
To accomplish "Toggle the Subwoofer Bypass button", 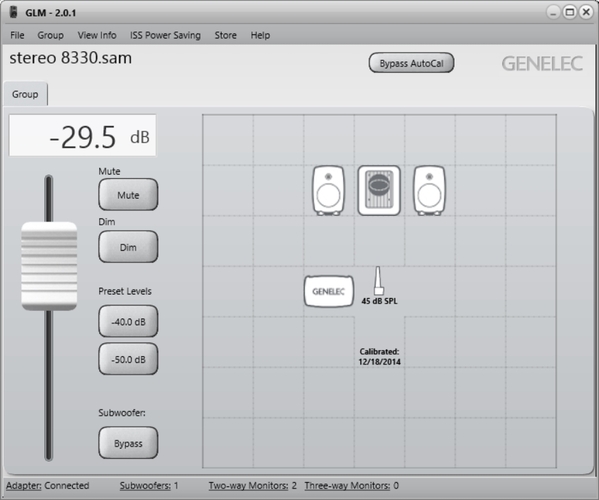I will coord(128,443).
